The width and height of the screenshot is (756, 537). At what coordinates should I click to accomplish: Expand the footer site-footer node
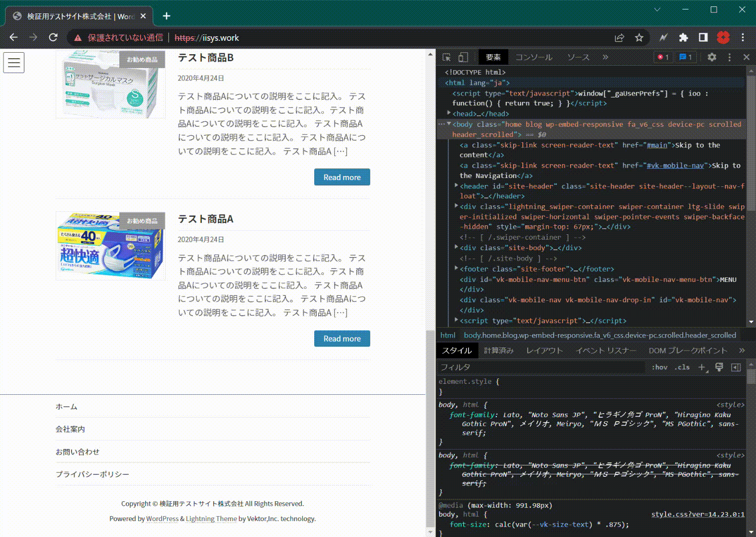(457, 268)
